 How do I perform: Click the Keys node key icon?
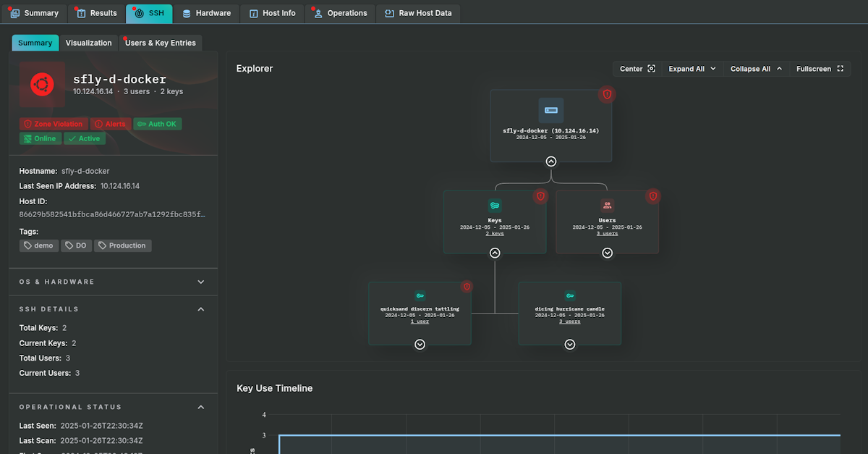[495, 205]
